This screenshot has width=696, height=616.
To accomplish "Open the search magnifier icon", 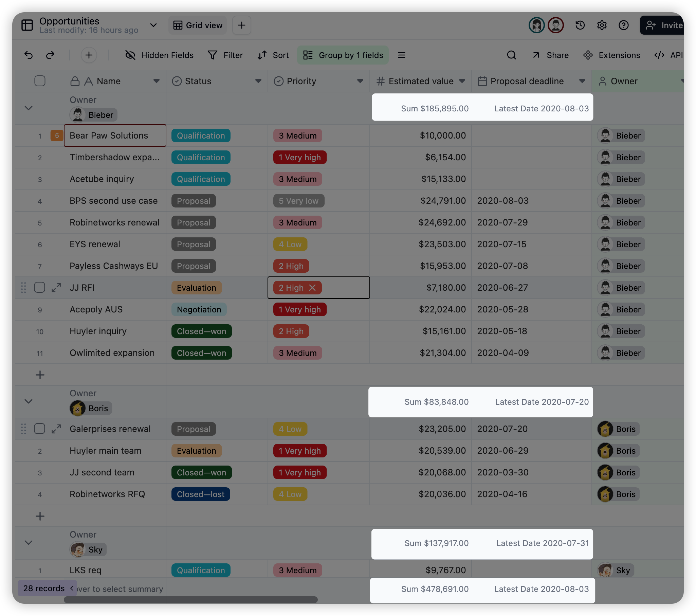I will click(x=511, y=55).
